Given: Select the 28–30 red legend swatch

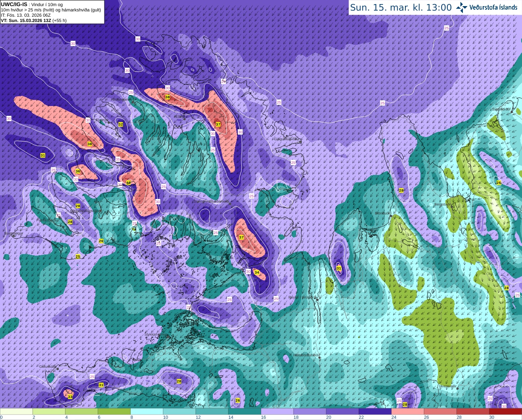Looking at the screenshot, I should (x=473, y=411).
